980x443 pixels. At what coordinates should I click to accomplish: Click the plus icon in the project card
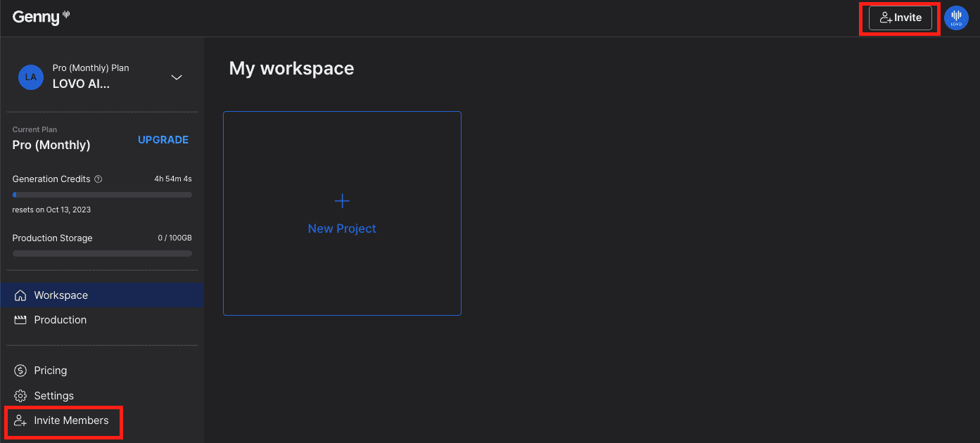[x=342, y=202]
